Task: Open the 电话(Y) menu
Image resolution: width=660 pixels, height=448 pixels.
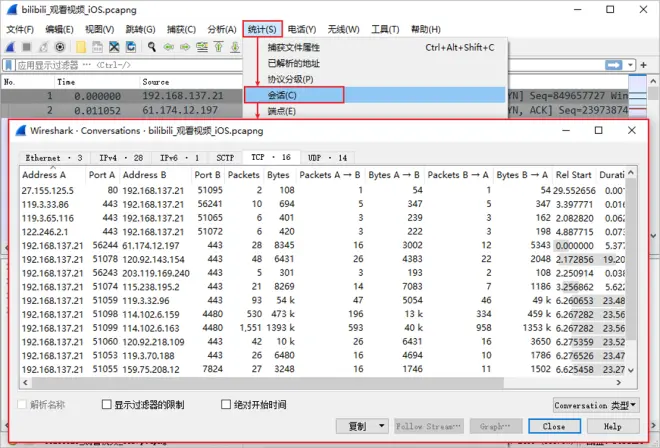Action: pos(302,29)
